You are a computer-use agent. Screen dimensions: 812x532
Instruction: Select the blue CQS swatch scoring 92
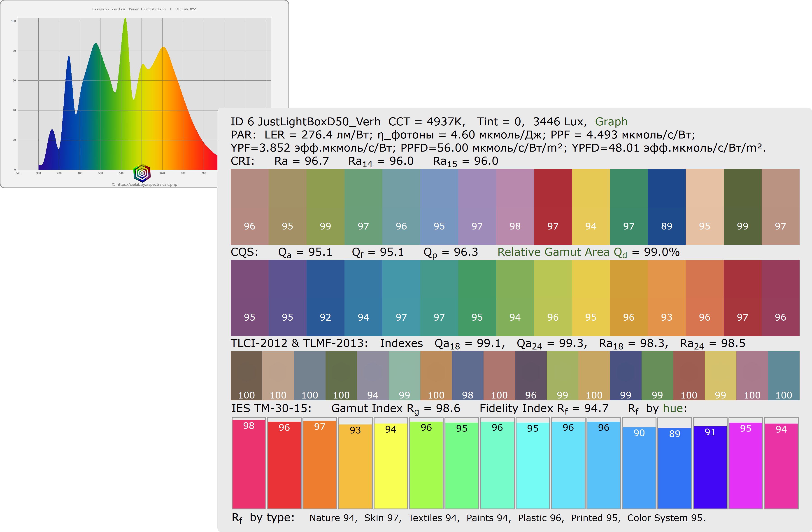click(x=325, y=298)
